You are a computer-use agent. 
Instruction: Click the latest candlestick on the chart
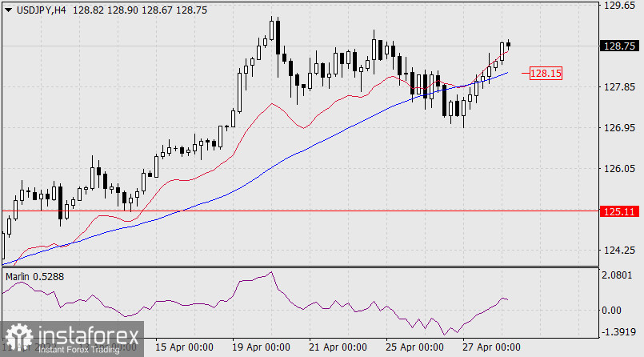pos(509,45)
